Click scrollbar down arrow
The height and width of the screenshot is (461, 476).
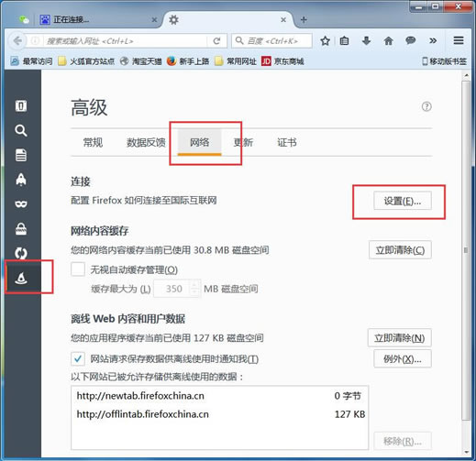point(466,452)
